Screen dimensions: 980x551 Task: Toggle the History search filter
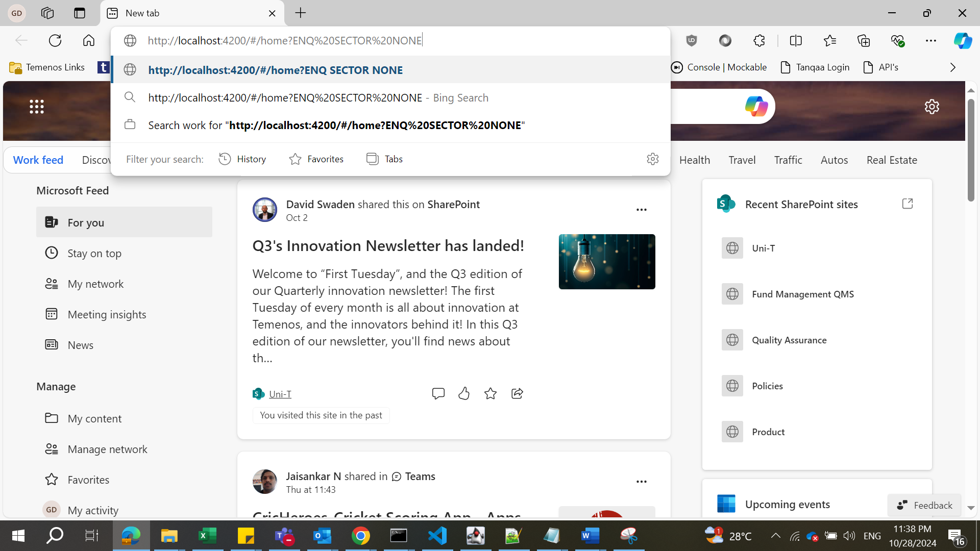242,159
